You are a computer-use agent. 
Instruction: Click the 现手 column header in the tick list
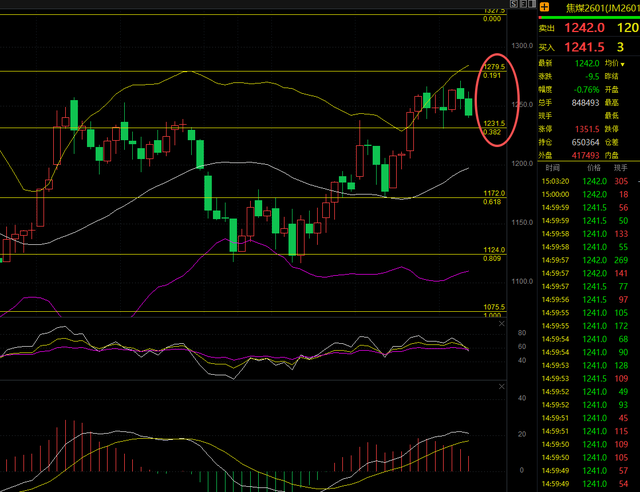[x=620, y=168]
